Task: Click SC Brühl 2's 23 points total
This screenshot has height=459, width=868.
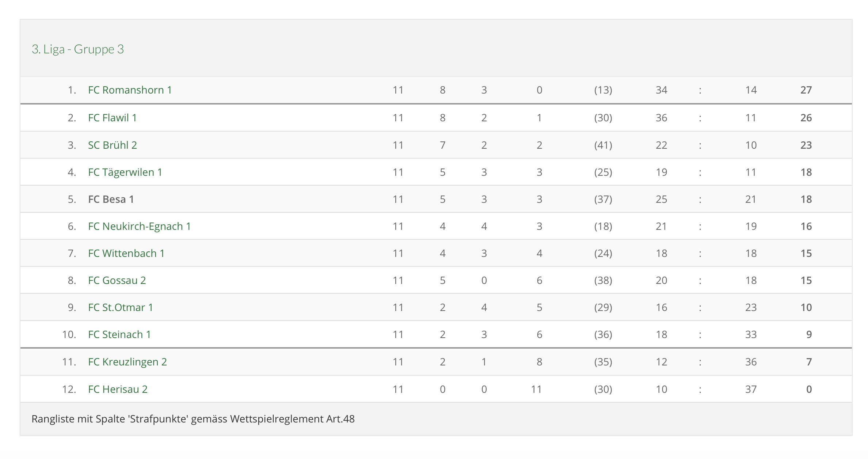Action: [806, 145]
